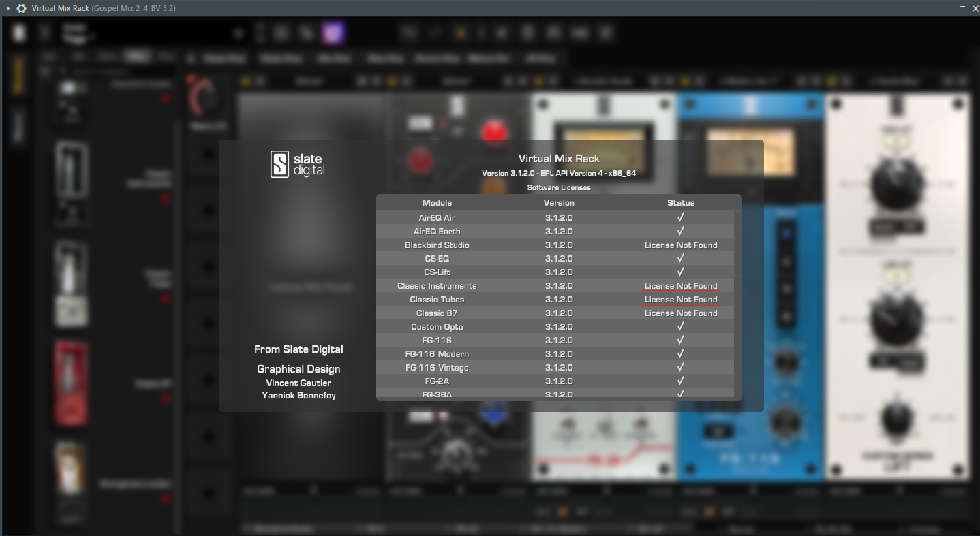This screenshot has width=980, height=536.
Task: Click the status checkmark for FG-2A
Action: [681, 381]
